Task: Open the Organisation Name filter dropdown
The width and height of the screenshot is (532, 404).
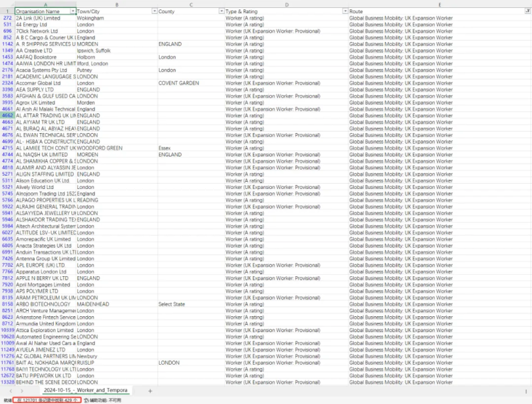Action: [x=72, y=11]
